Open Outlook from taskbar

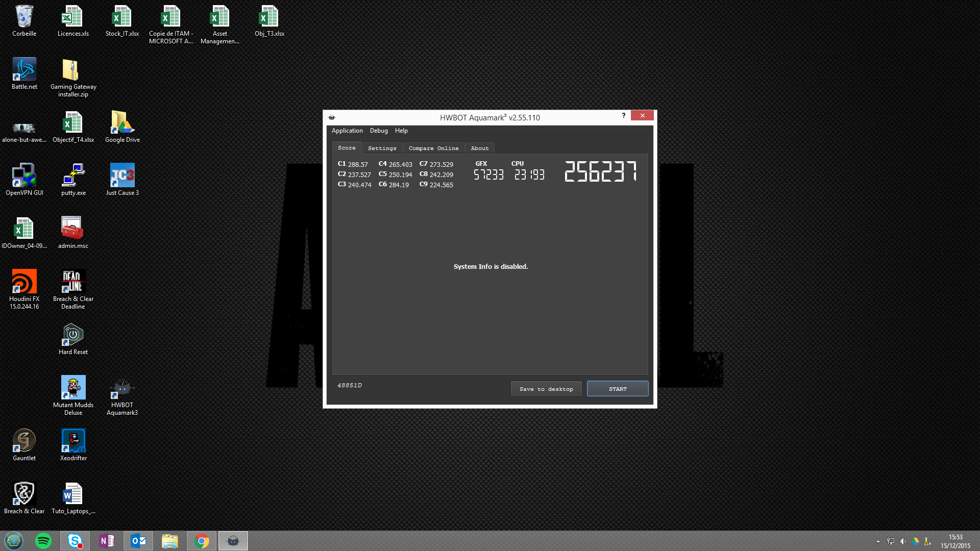tap(138, 541)
